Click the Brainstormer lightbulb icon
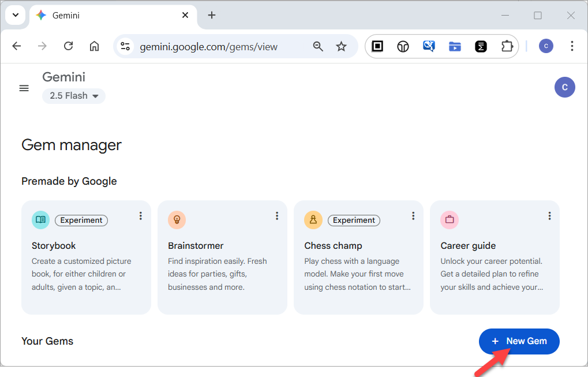The height and width of the screenshot is (377, 588). (x=177, y=220)
